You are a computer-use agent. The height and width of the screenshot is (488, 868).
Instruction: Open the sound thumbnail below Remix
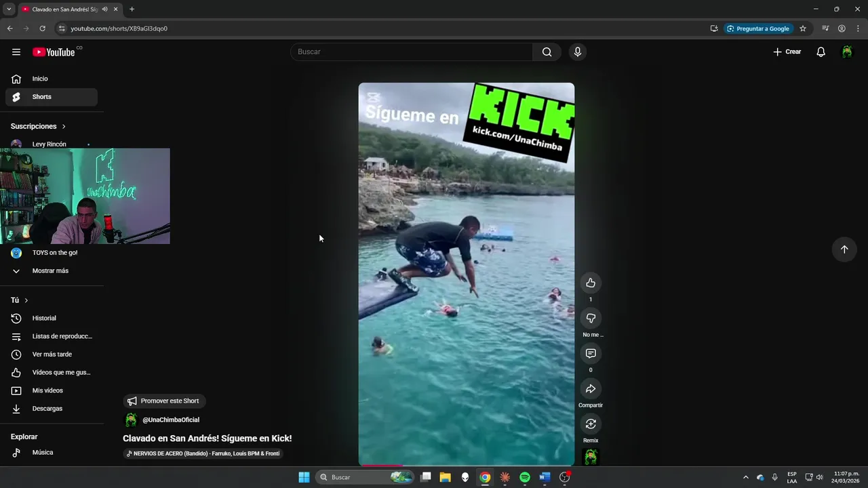tap(591, 457)
